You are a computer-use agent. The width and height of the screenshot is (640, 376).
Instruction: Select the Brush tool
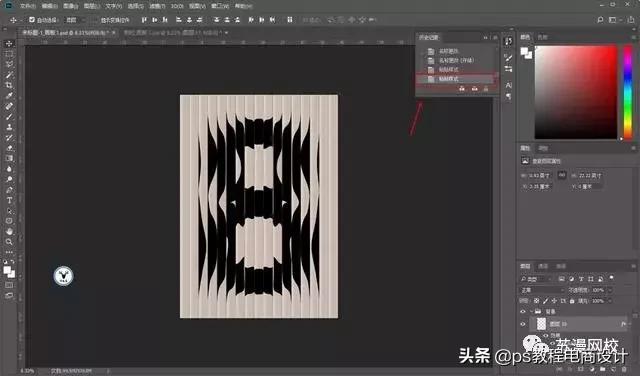(9, 117)
